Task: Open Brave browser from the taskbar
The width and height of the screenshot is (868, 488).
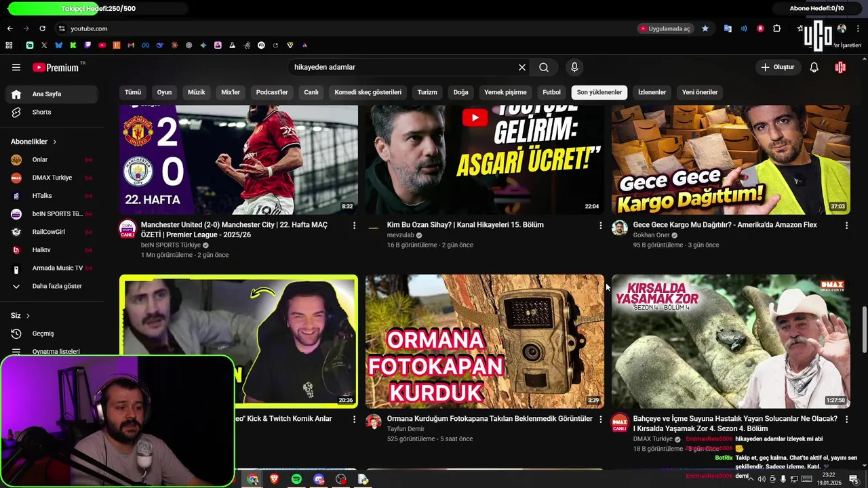Action: click(275, 479)
